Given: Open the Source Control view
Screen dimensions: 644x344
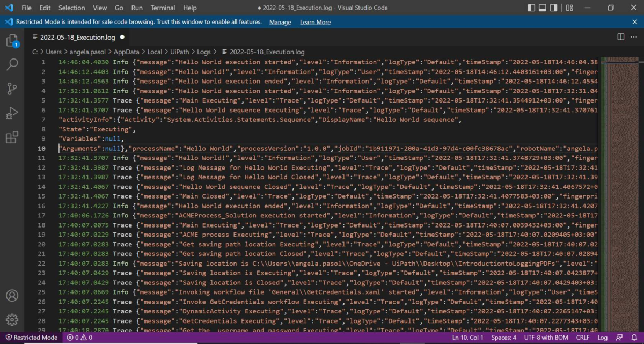Looking at the screenshot, I should (x=12, y=89).
